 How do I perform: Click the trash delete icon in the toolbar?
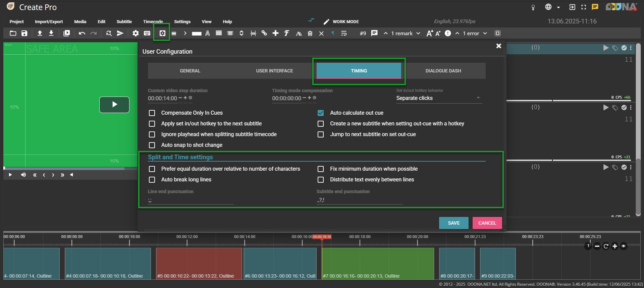point(310,33)
